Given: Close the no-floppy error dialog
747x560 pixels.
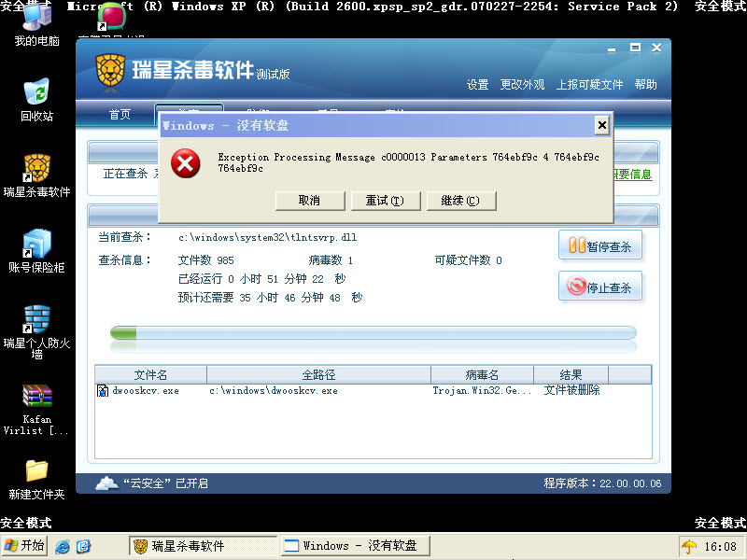Looking at the screenshot, I should [602, 125].
